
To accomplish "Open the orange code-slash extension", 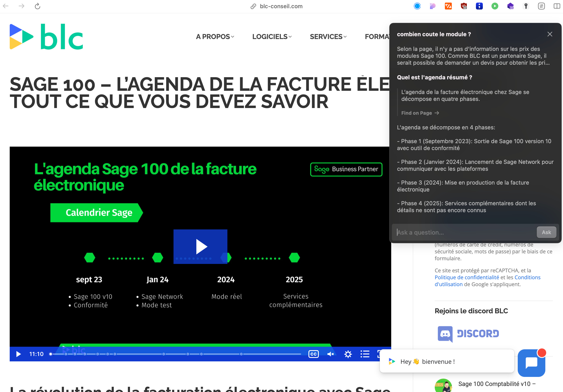I will click(448, 6).
